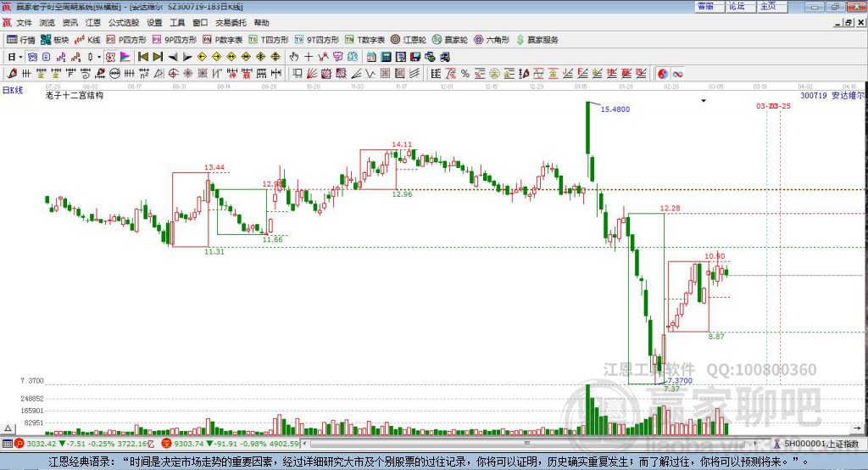Open the 行情 quotes view
868x470 pixels.
pos(20,40)
